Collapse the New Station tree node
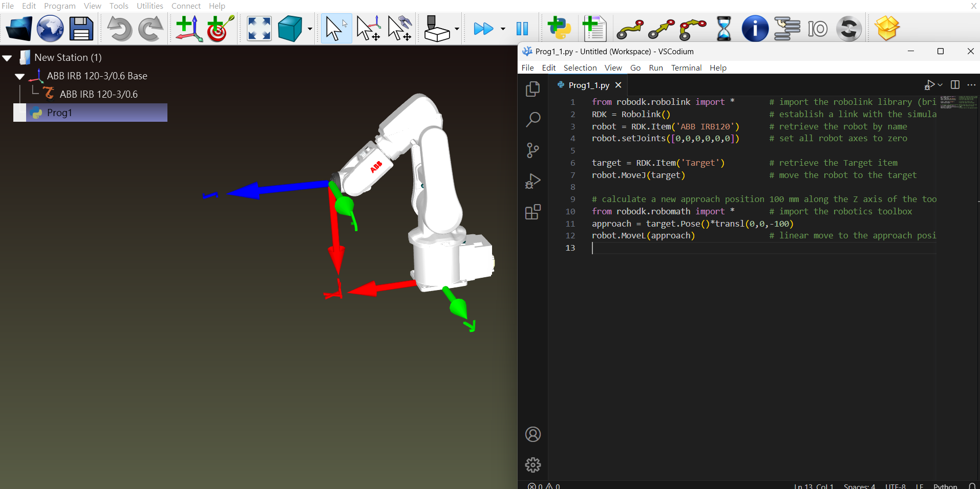This screenshot has width=980, height=489. tap(7, 58)
